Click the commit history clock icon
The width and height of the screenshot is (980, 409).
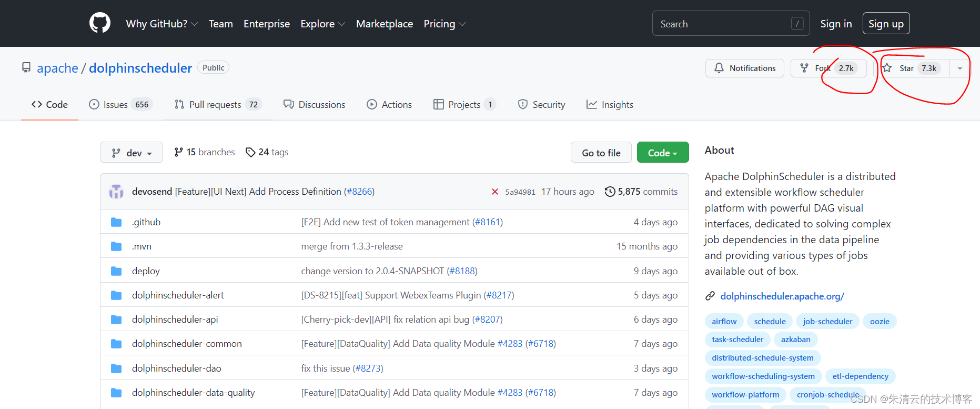[610, 192]
